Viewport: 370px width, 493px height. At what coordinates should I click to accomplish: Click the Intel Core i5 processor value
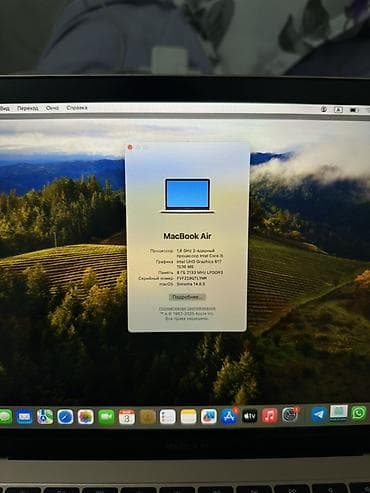(x=200, y=253)
